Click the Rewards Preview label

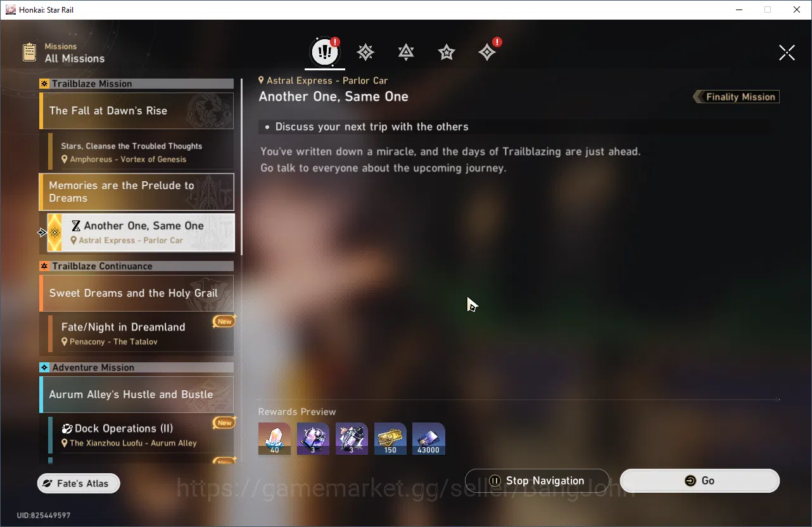point(297,412)
